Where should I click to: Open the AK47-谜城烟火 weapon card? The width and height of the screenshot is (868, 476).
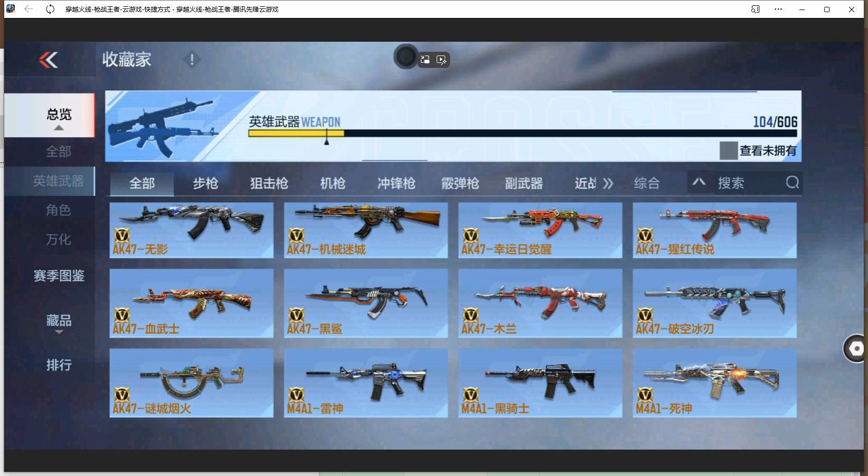(x=191, y=383)
